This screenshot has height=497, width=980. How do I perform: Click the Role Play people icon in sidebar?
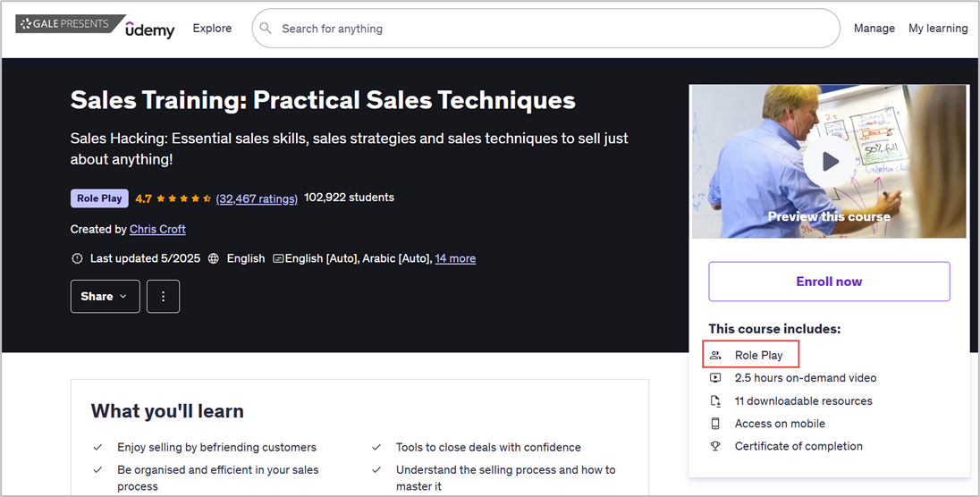[x=715, y=355]
